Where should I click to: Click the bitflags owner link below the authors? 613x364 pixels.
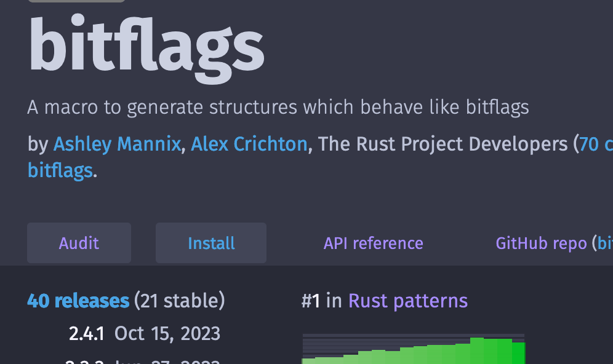pos(60,170)
